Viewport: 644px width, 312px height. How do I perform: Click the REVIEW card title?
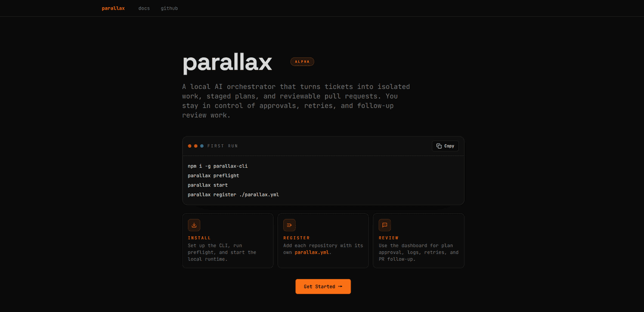[x=389, y=238]
